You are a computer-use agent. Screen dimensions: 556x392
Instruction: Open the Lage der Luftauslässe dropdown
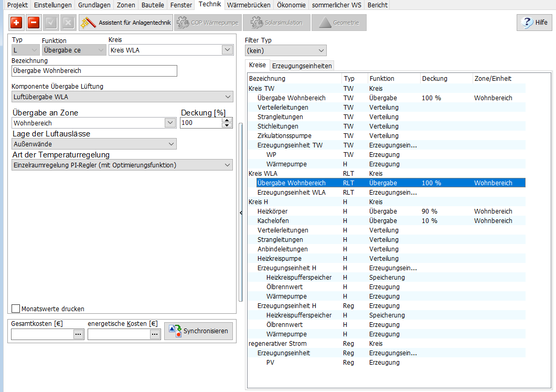click(x=171, y=144)
